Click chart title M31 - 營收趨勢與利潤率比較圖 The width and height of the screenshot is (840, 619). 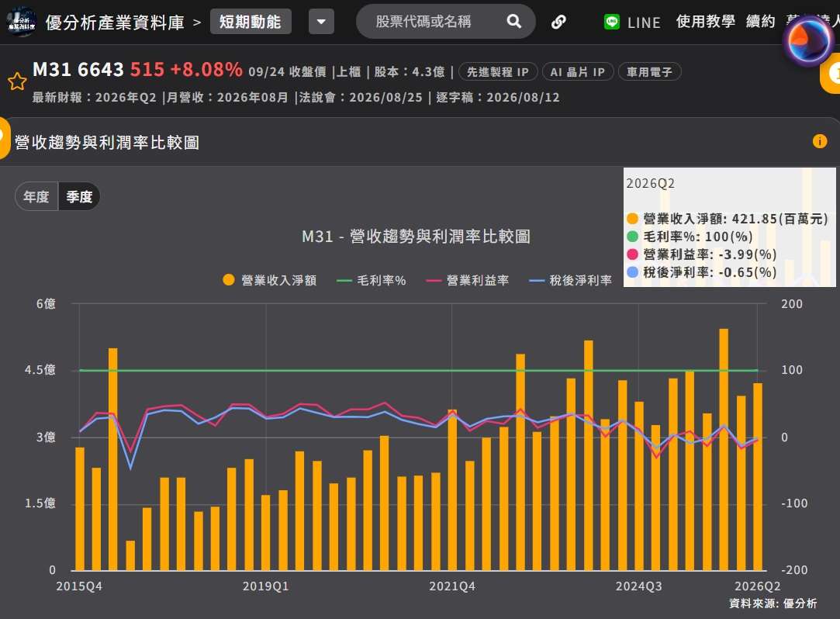pos(417,237)
